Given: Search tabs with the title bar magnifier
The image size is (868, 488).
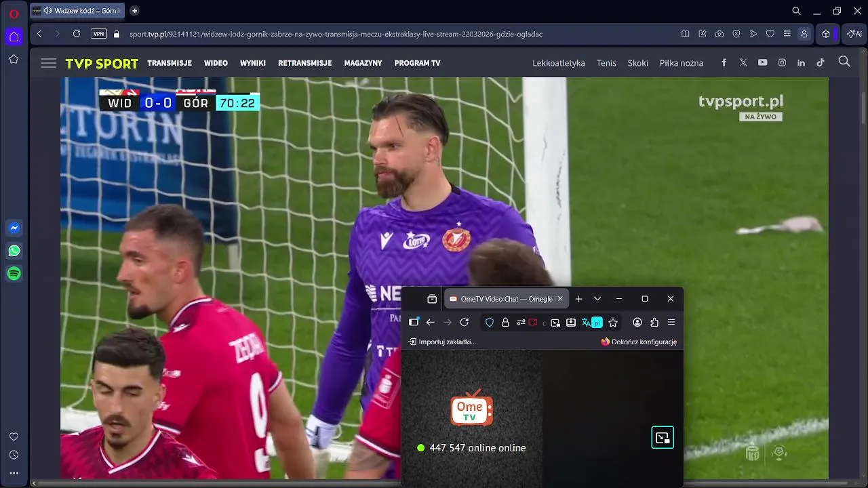Looking at the screenshot, I should point(797,11).
